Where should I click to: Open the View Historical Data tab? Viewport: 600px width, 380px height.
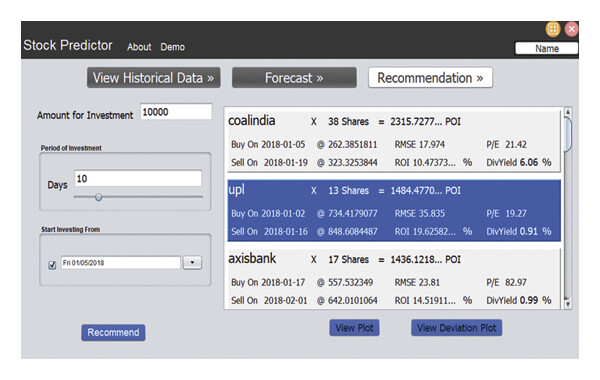[x=153, y=78]
